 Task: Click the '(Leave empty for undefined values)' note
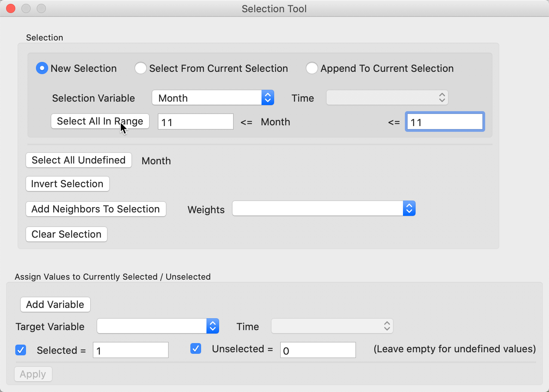pyautogui.click(x=455, y=349)
